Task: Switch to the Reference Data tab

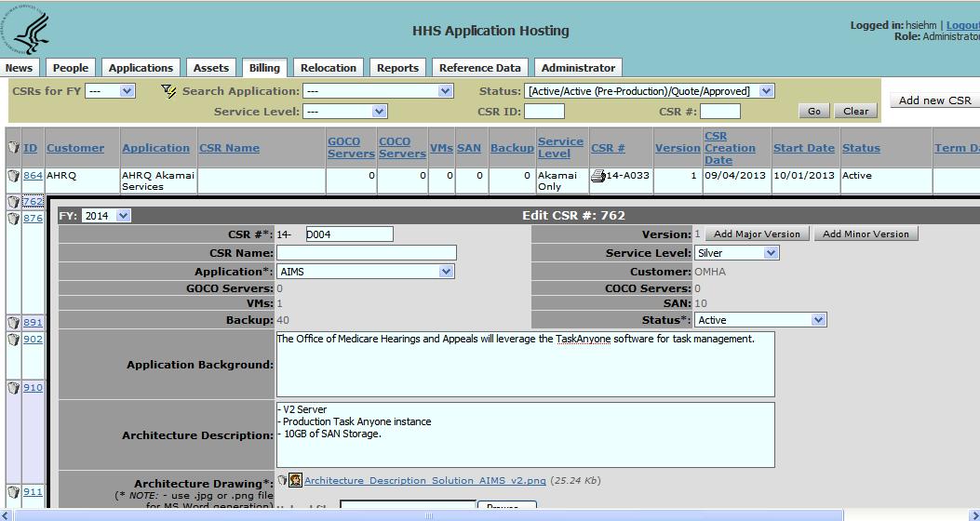Action: tap(480, 68)
